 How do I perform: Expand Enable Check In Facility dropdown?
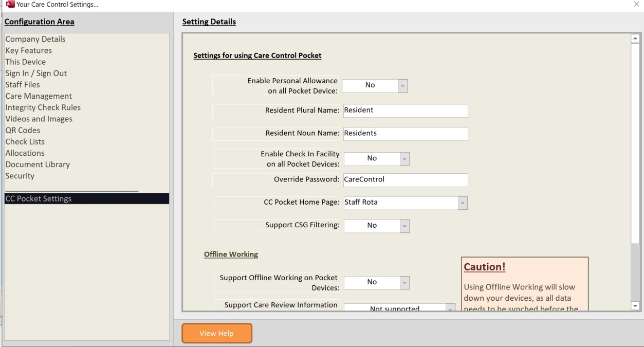pyautogui.click(x=404, y=158)
